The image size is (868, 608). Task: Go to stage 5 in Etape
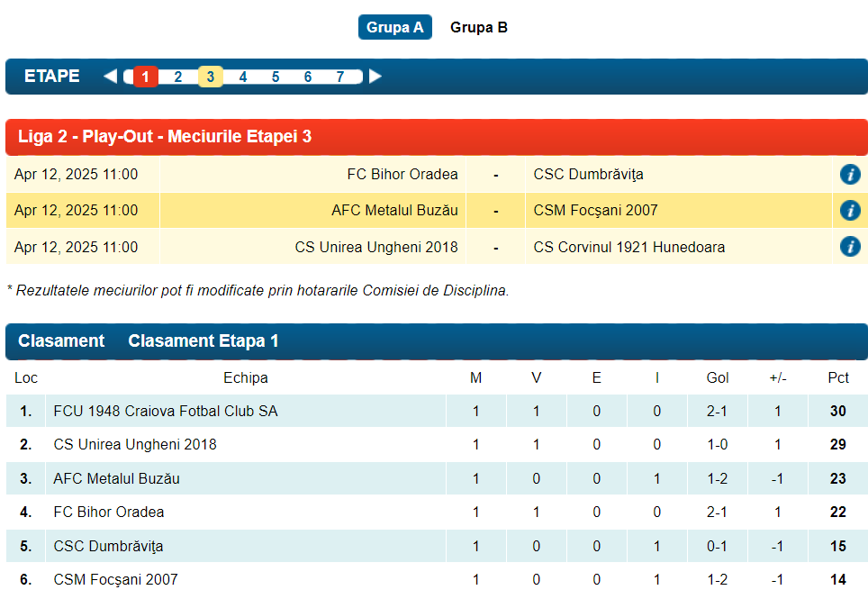276,77
